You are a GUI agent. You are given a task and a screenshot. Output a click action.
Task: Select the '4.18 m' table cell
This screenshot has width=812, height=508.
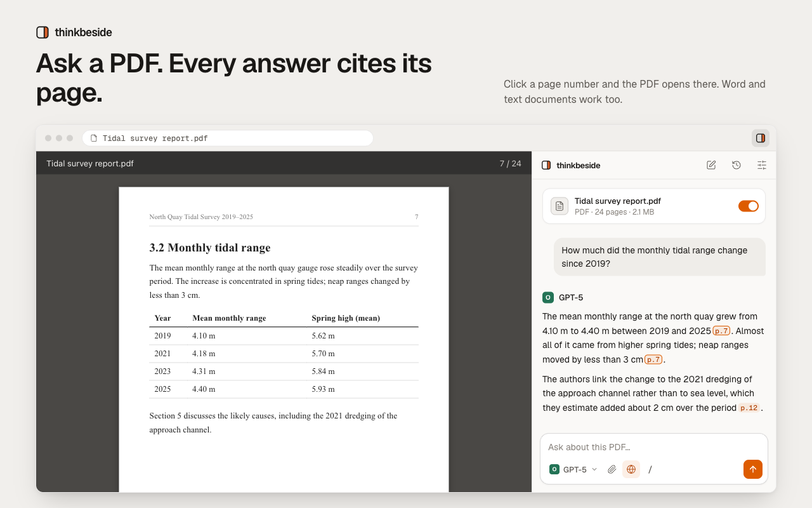coord(204,354)
